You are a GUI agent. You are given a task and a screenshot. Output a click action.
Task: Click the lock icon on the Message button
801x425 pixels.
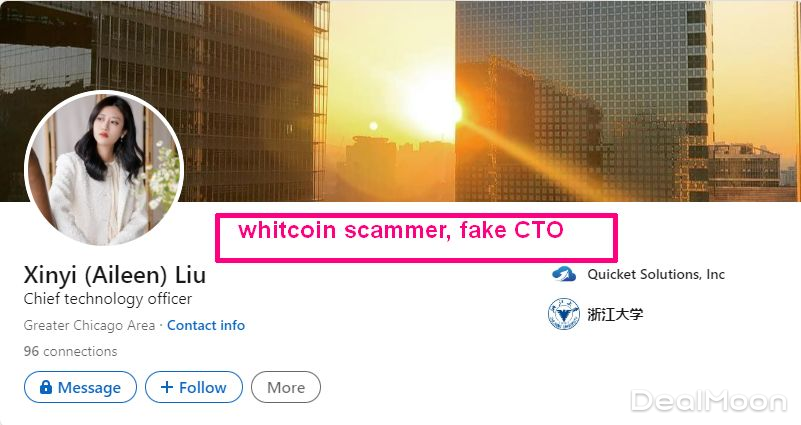[x=45, y=387]
